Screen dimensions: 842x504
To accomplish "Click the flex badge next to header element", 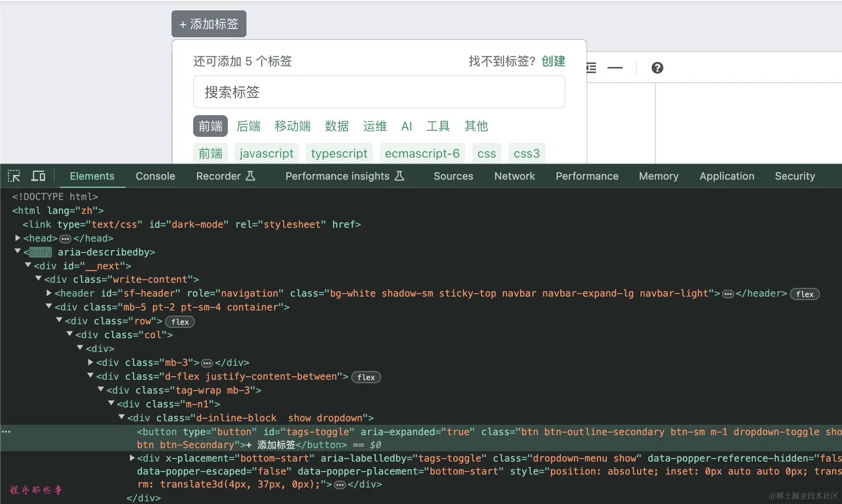I will point(804,294).
